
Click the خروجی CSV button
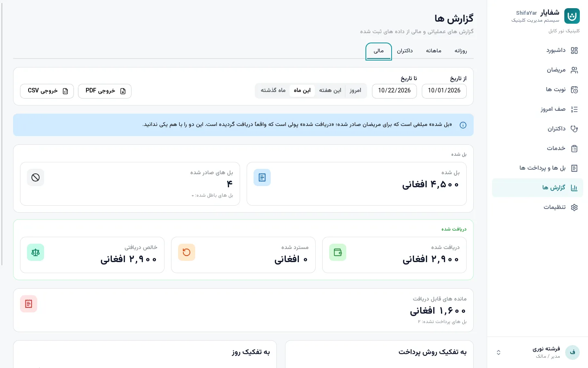pyautogui.click(x=47, y=91)
